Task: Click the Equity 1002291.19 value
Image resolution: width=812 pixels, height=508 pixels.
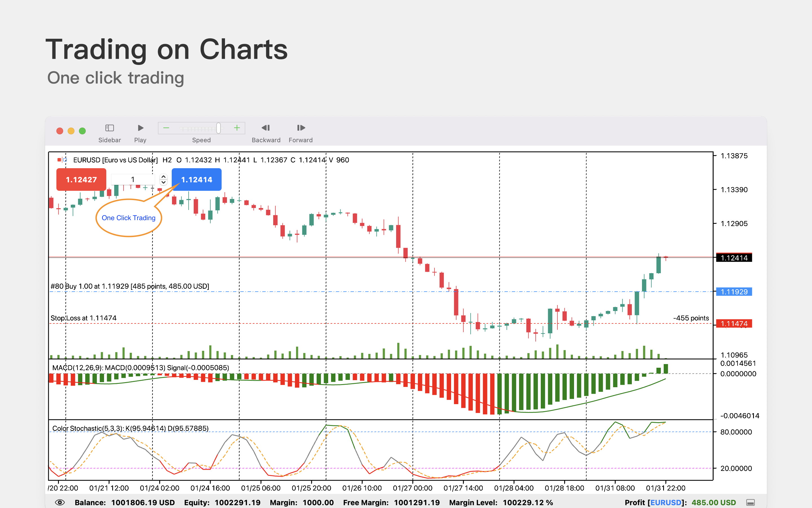Action: point(238,502)
